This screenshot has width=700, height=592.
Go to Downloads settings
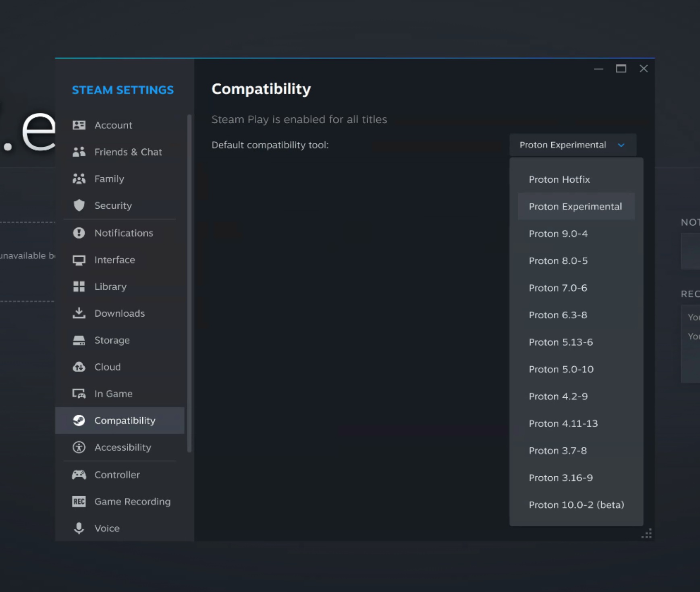coord(120,313)
